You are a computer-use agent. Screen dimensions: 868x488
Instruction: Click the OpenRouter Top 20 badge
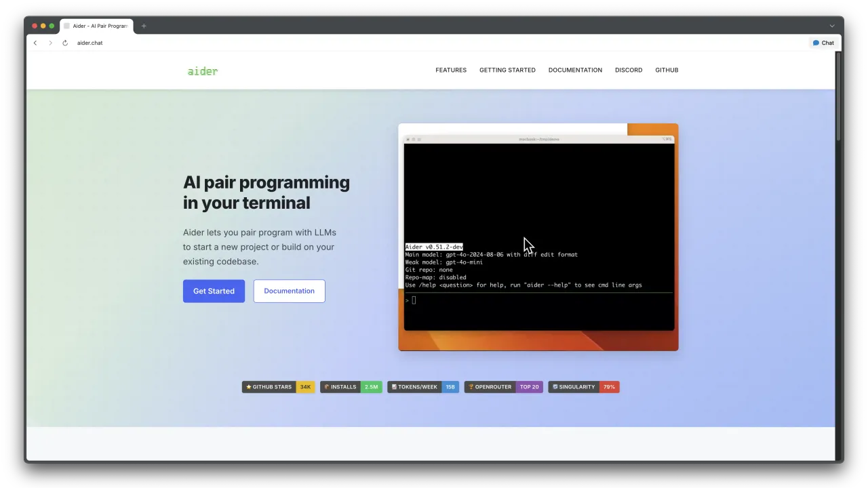504,387
